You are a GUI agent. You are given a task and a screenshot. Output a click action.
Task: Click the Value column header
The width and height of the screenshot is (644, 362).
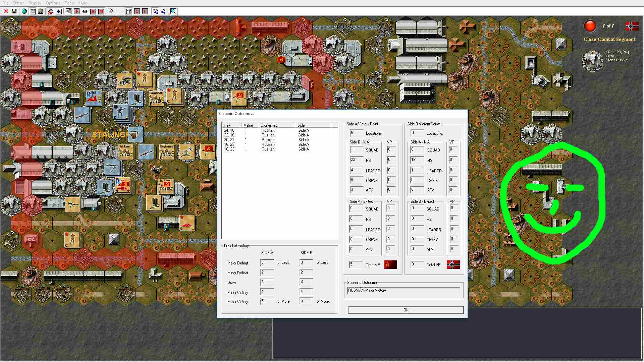250,125
